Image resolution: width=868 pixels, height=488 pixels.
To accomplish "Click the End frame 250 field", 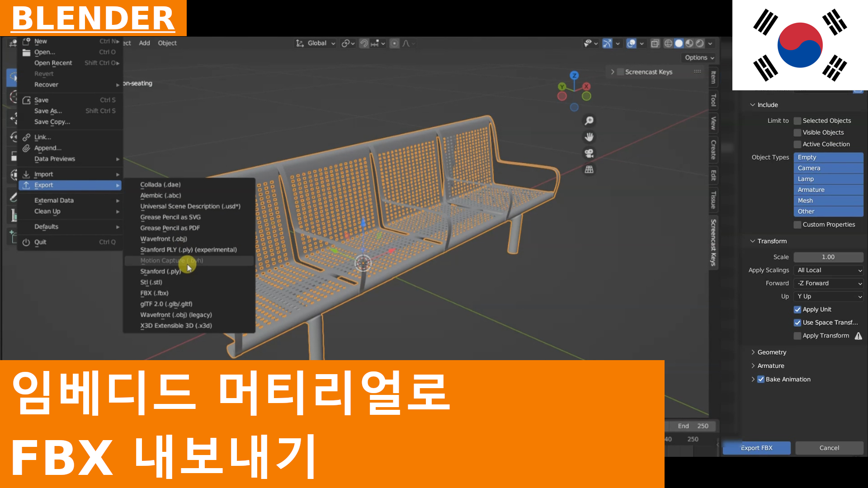I will [692, 426].
